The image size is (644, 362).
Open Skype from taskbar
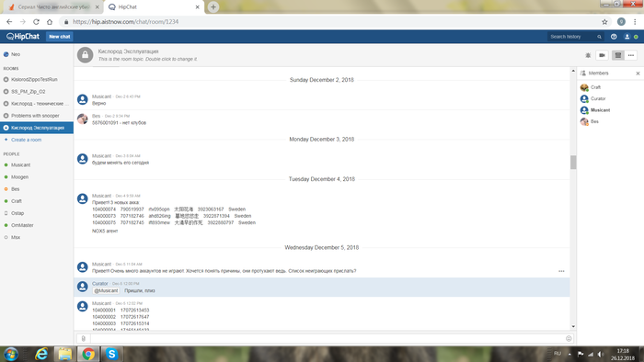click(x=111, y=354)
